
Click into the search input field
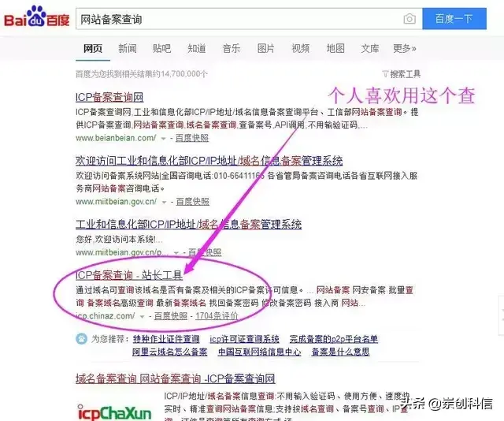[x=239, y=19]
